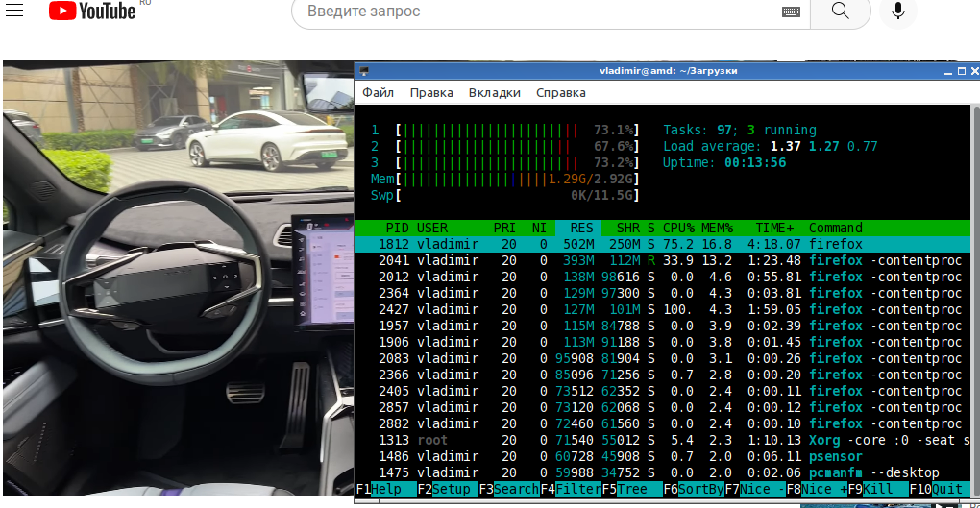Select process row PID 2366
The image size is (980, 508).
(x=663, y=375)
